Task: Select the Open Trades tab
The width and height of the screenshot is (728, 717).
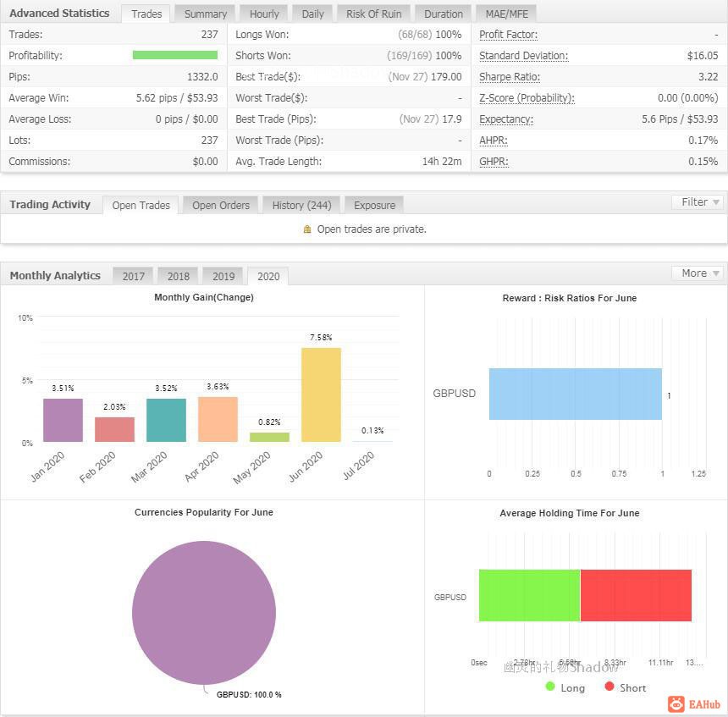Action: click(x=141, y=205)
